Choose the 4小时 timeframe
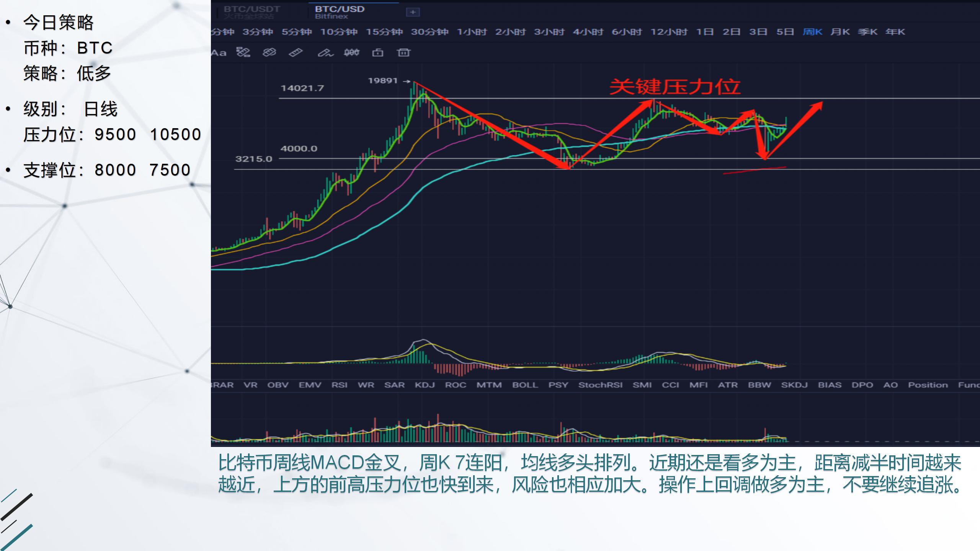 pyautogui.click(x=588, y=32)
